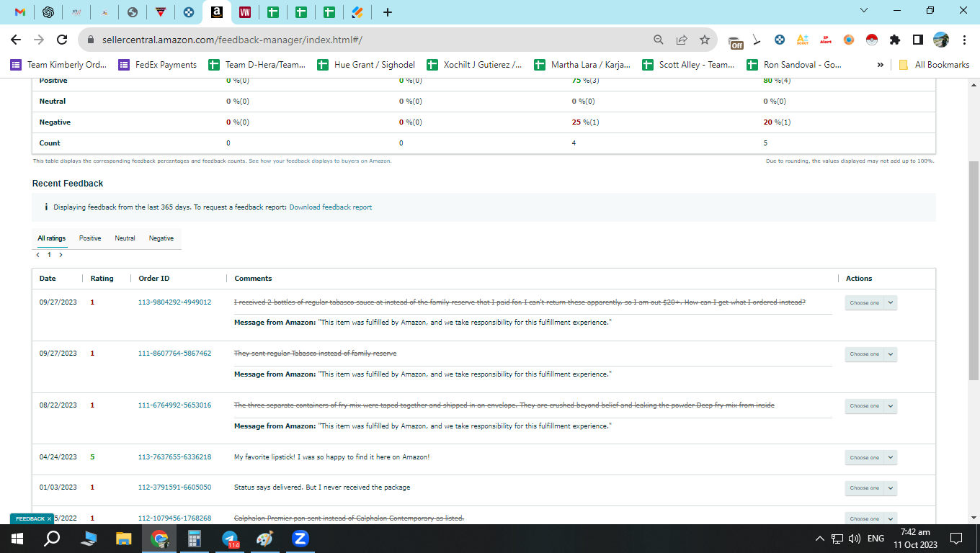Select the Neutral ratings tab
The image size is (980, 553).
(125, 238)
